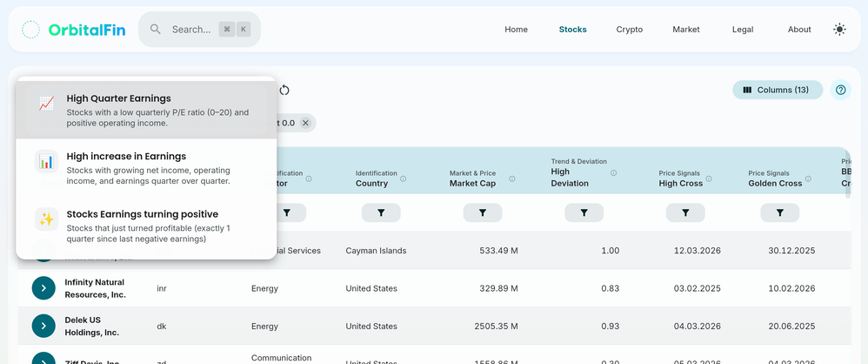868x364 pixels.
Task: Click Infinity Natural Resources, Inc. name
Action: (95, 288)
